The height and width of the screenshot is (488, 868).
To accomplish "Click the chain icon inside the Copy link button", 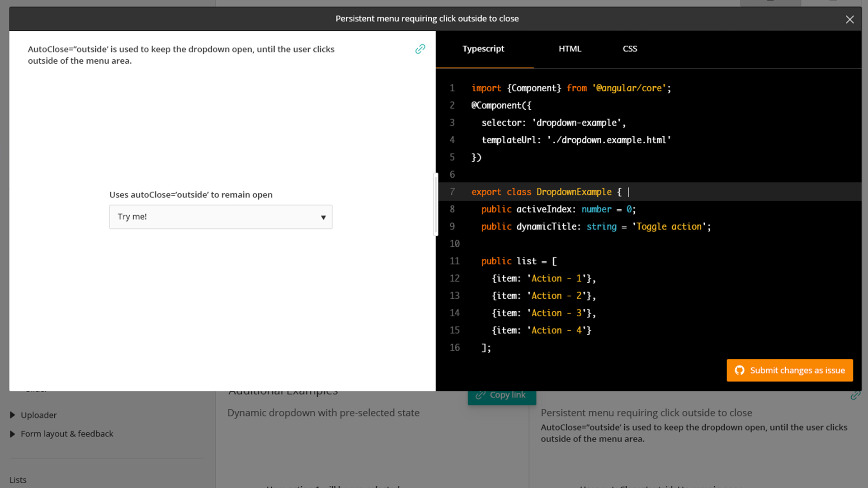I will click(480, 395).
